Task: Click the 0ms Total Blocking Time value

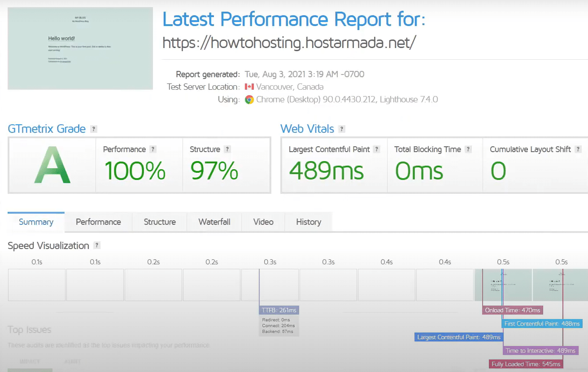Action: pos(419,171)
